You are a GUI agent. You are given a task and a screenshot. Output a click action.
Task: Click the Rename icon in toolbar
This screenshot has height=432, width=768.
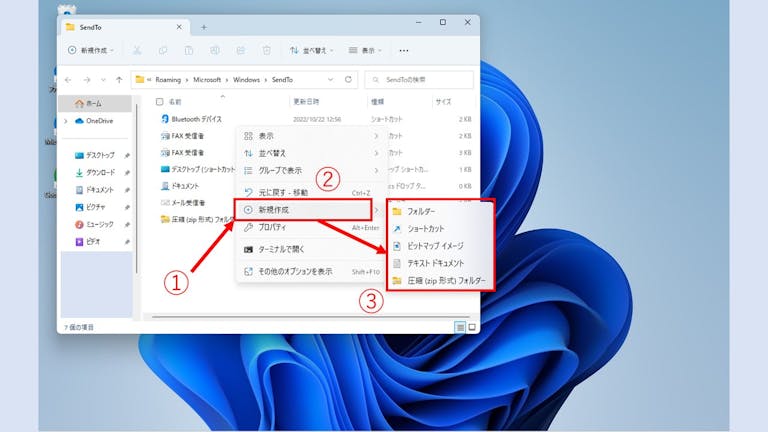tap(215, 50)
